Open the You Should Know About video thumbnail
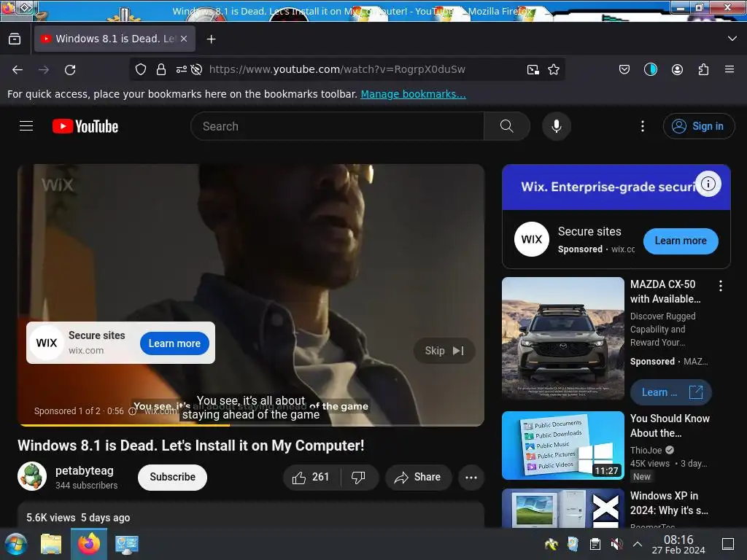The height and width of the screenshot is (560, 747). (x=563, y=446)
